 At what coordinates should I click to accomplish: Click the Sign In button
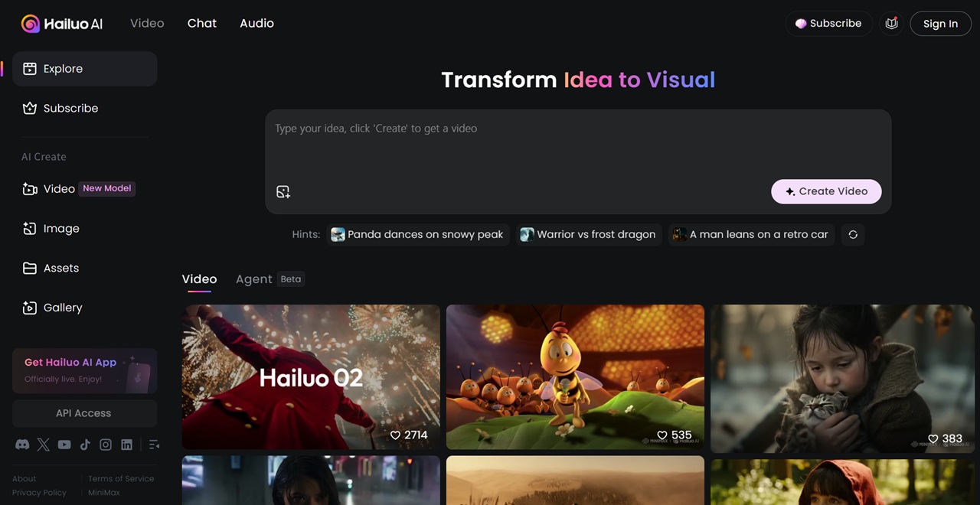tap(940, 24)
